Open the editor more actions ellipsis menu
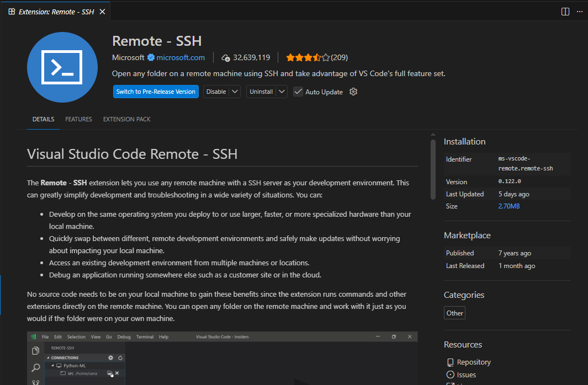This screenshot has width=588, height=385. pos(579,12)
